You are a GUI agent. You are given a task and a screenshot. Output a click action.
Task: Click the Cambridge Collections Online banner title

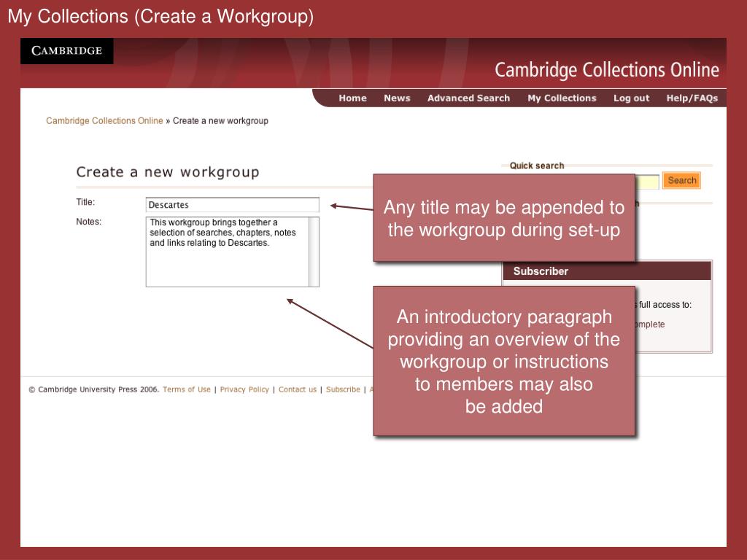pyautogui.click(x=607, y=70)
